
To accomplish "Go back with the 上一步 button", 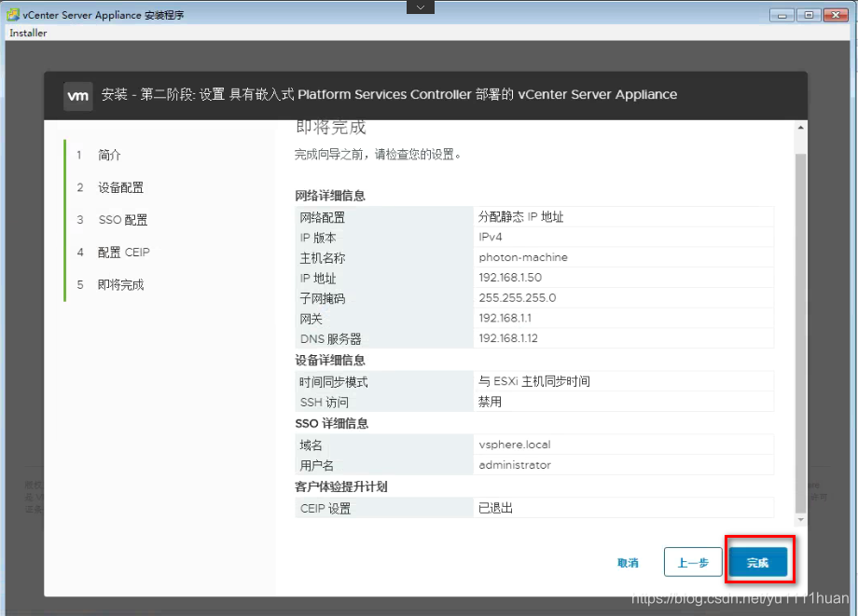I will point(693,562).
